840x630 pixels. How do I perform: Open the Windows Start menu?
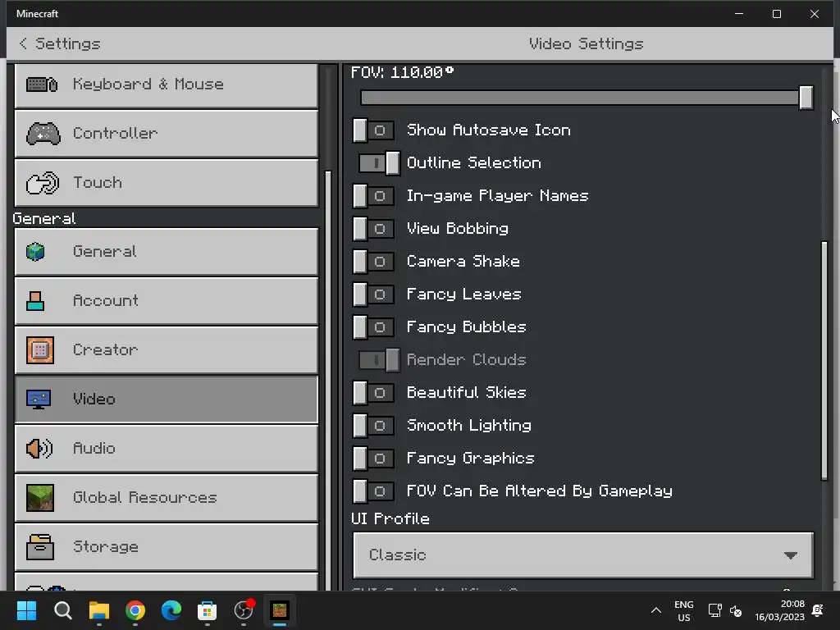pyautogui.click(x=26, y=610)
